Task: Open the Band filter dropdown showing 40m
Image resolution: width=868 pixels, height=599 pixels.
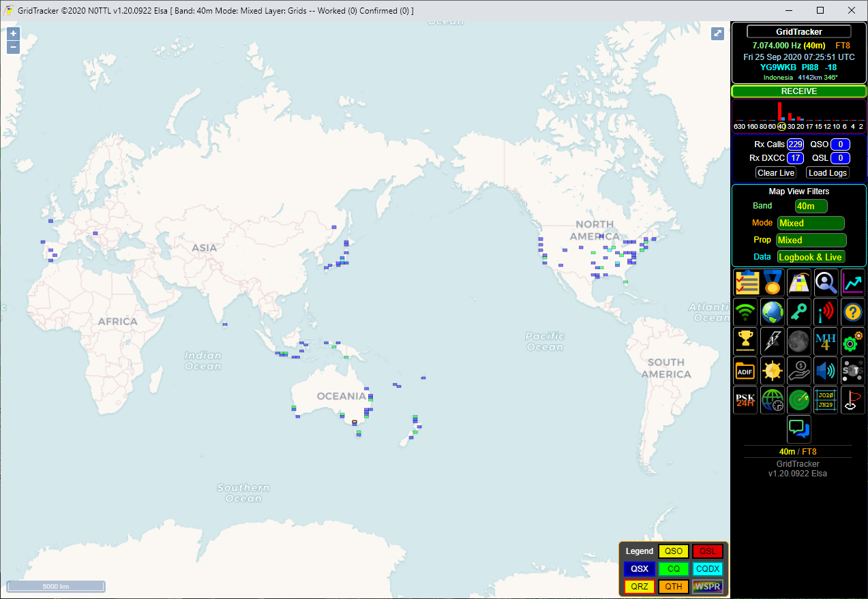Action: tap(811, 206)
